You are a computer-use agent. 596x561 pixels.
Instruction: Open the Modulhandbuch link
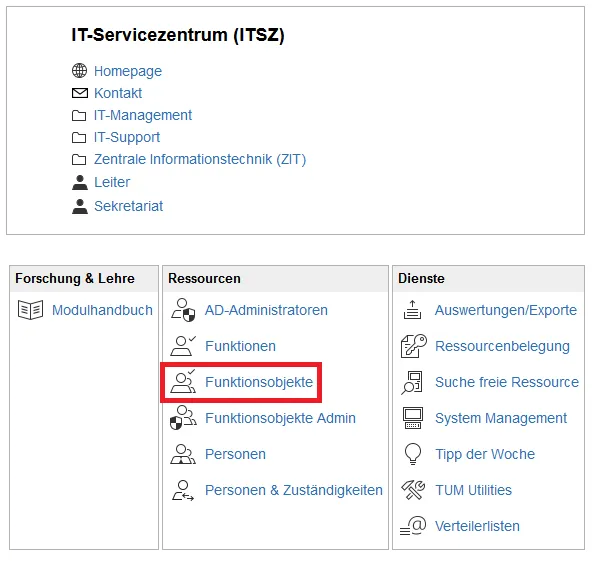click(102, 310)
